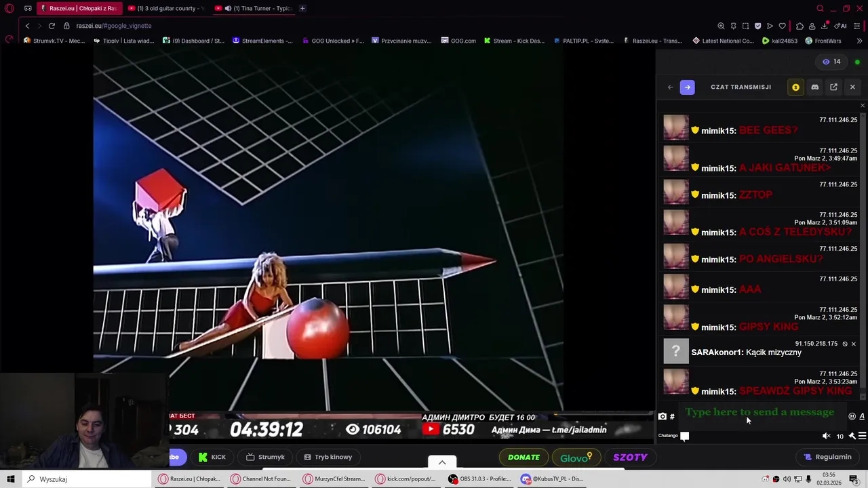Search open tabs with the red magnifier
The height and width of the screenshot is (488, 868).
point(820,8)
